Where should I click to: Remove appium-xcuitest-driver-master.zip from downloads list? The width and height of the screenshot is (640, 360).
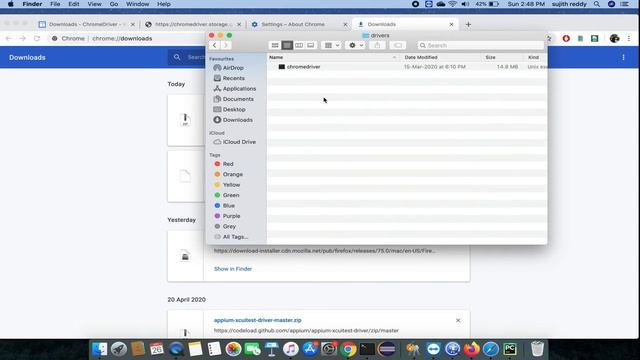458,320
